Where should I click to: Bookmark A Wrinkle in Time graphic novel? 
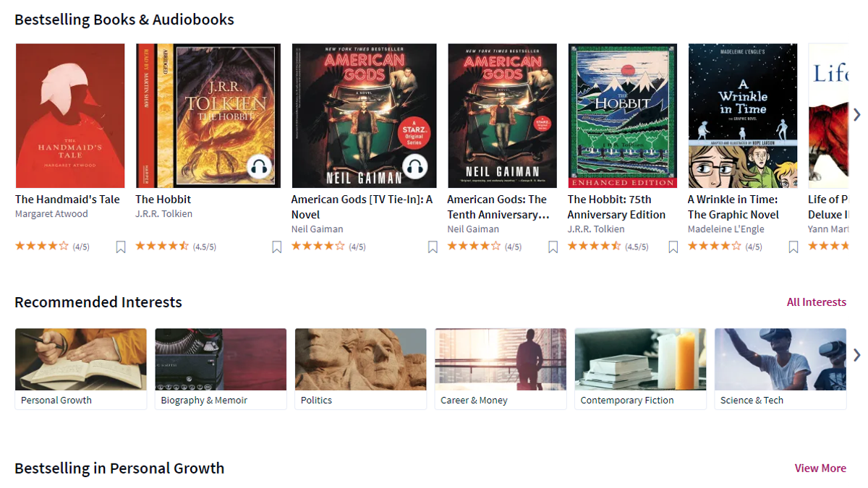point(793,247)
